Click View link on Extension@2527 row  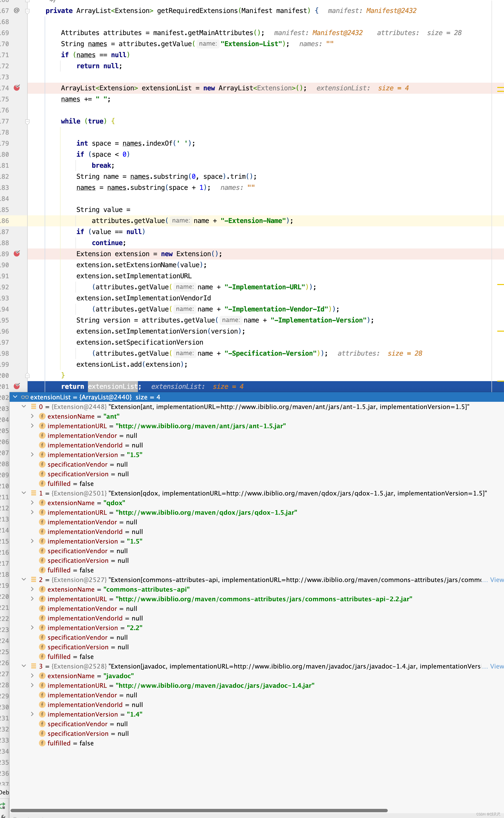click(x=496, y=580)
